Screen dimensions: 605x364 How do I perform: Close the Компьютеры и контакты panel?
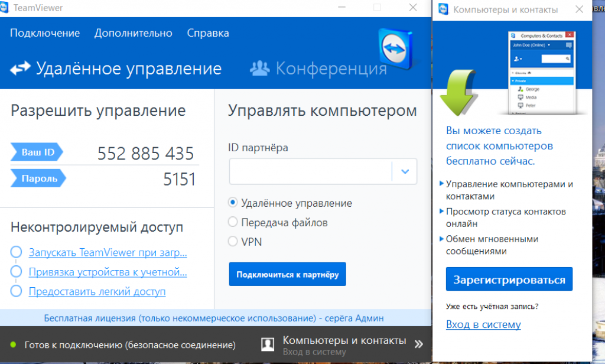(579, 9)
